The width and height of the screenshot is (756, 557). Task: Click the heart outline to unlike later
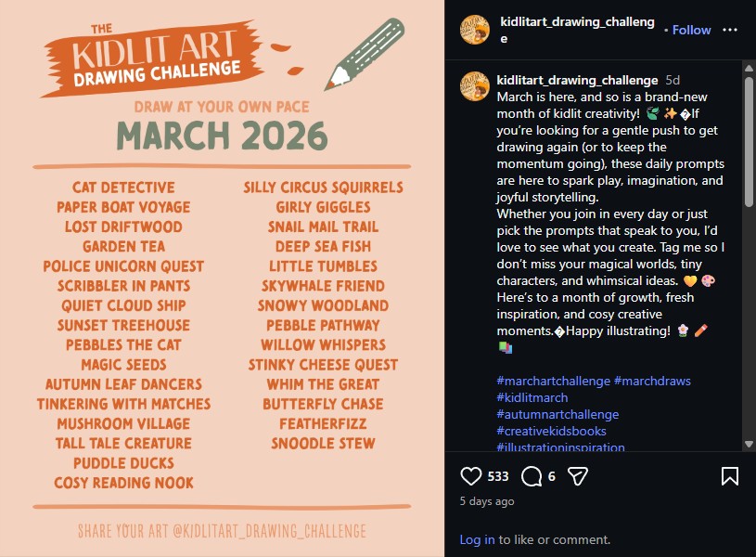(471, 475)
